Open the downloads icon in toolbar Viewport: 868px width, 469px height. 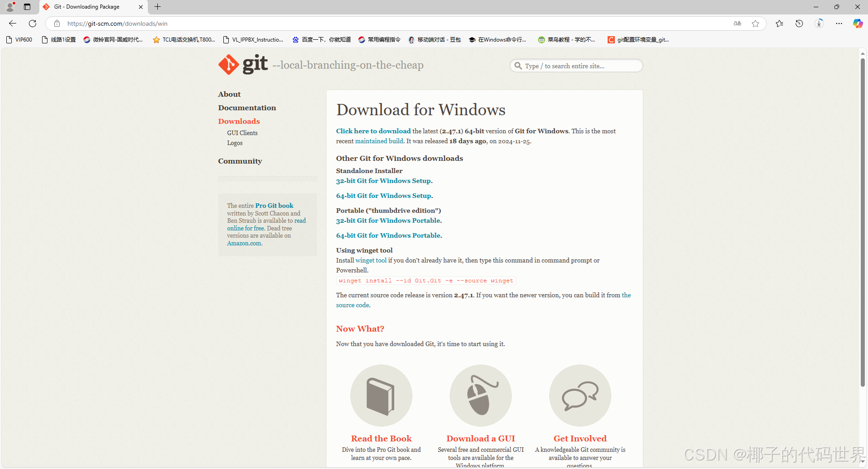coord(819,23)
